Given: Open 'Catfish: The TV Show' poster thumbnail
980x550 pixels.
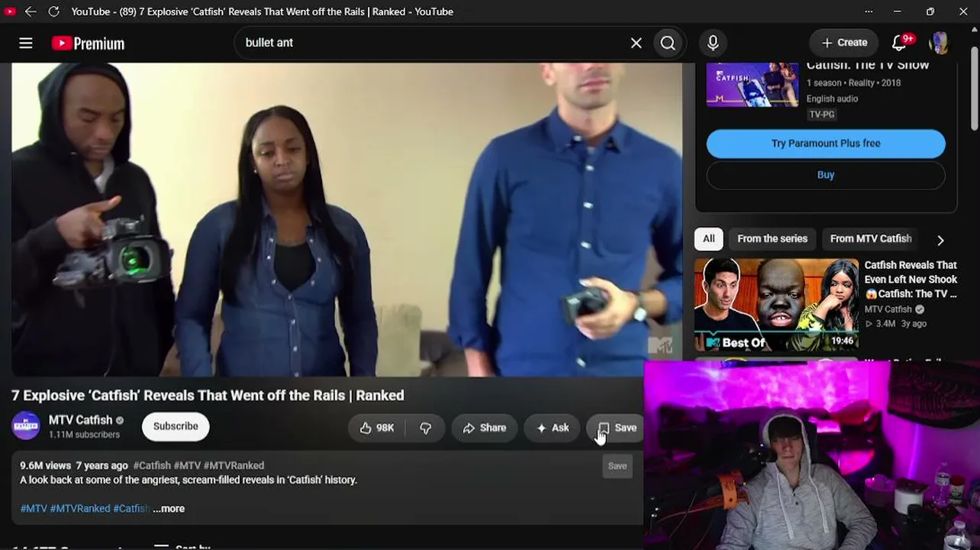Looking at the screenshot, I should (x=753, y=84).
